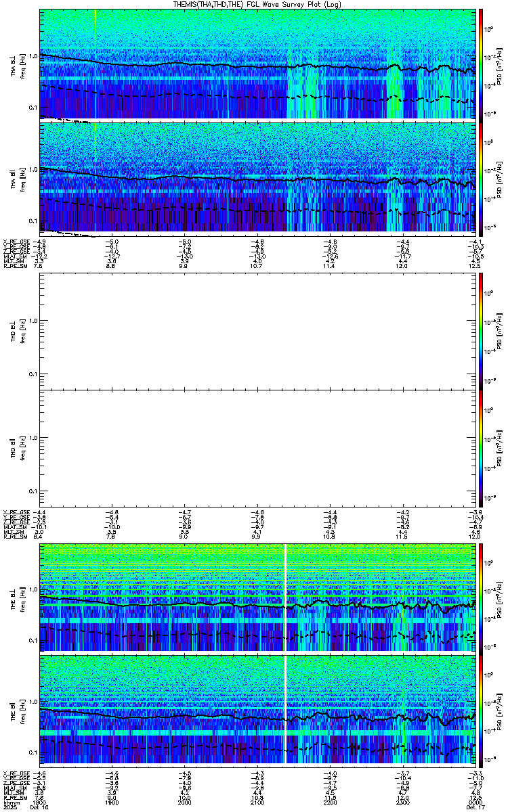Click the white data gap in THE B-perpendicular panel
Screen dimensions: 508x812
(286, 597)
